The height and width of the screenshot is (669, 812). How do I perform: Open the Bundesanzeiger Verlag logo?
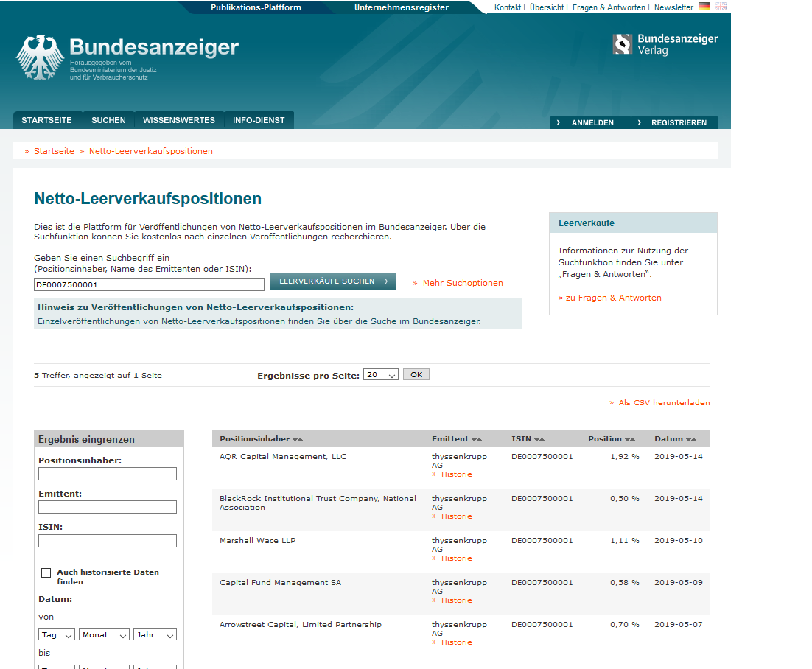tap(665, 44)
